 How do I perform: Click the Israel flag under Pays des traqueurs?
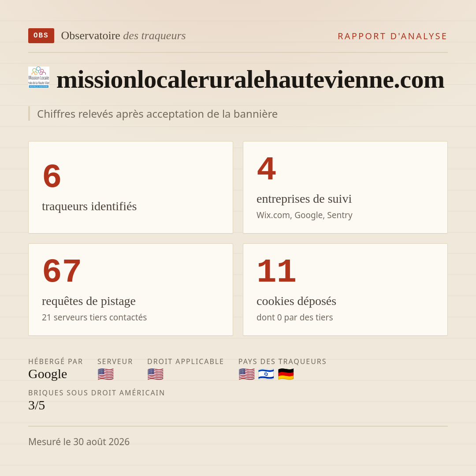click(266, 374)
